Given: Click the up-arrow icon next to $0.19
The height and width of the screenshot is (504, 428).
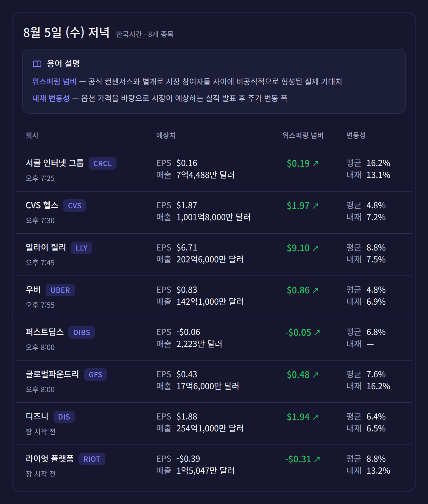Looking at the screenshot, I should [x=316, y=163].
